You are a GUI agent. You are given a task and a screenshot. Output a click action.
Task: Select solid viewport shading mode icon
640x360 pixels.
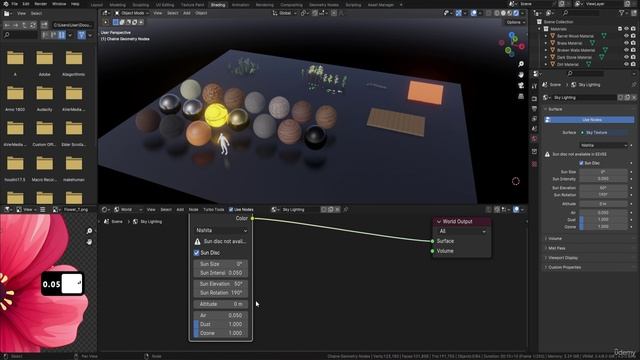point(503,13)
